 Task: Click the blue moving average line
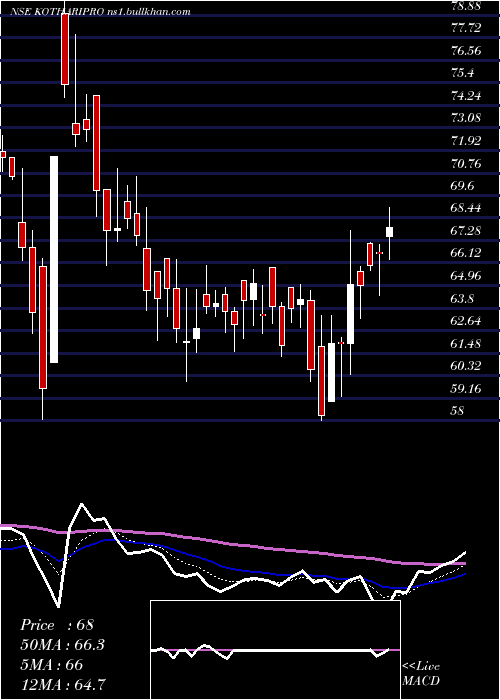(232, 569)
